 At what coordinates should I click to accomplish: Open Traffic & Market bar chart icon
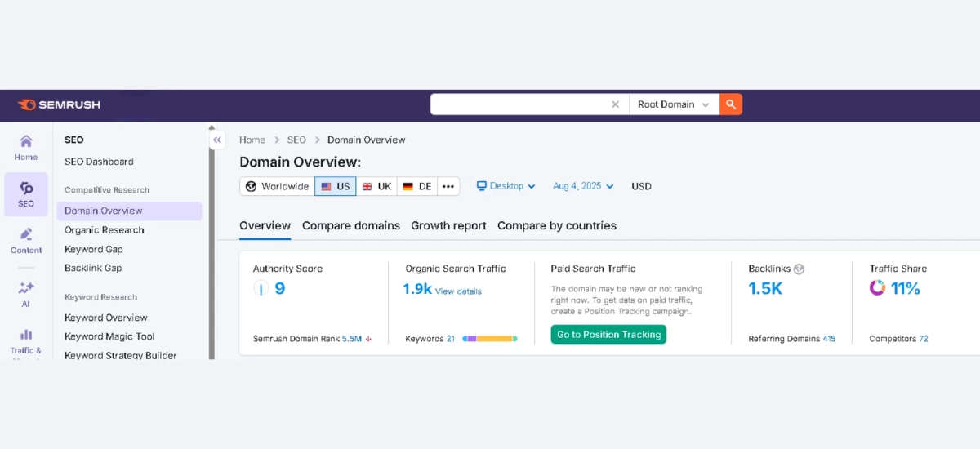(26, 341)
